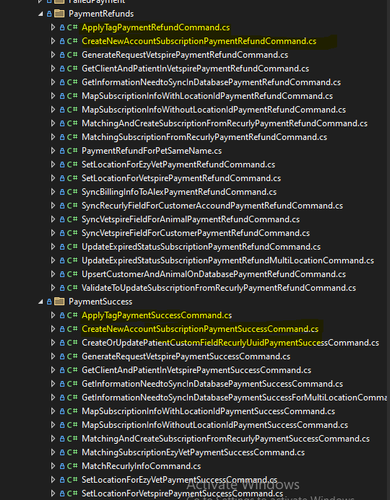Image resolution: width=390 pixels, height=500 pixels.
Task: Select MapSubscriptionInfoWithLocationIdPaymentSuccessCommand.cs file
Action: [208, 411]
